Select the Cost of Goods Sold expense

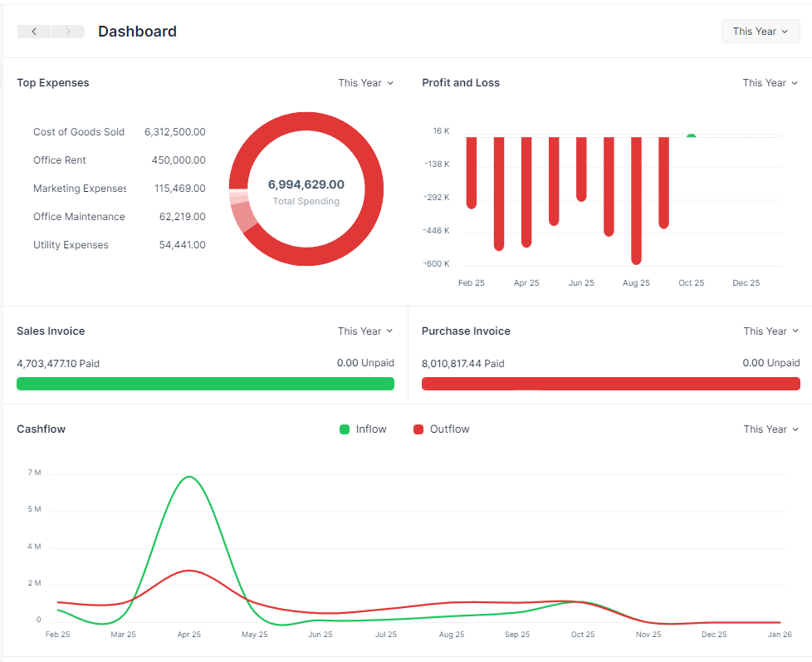pos(79,132)
